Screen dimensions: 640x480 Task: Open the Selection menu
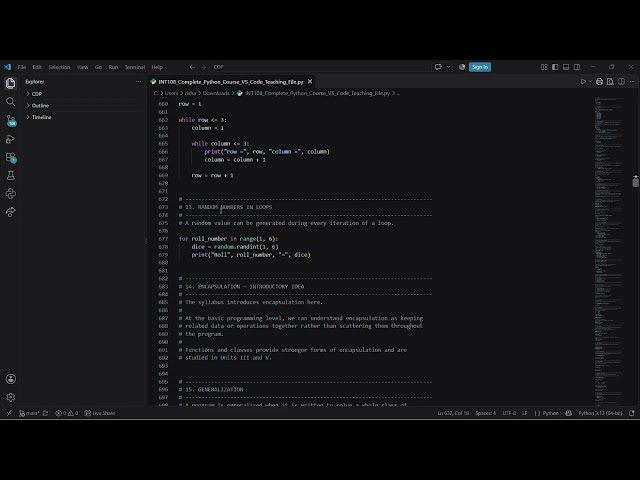tap(59, 67)
